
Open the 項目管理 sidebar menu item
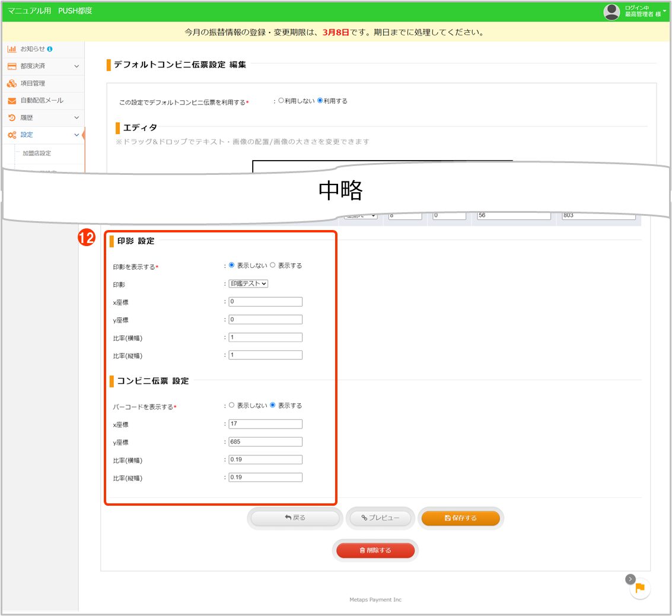[33, 84]
